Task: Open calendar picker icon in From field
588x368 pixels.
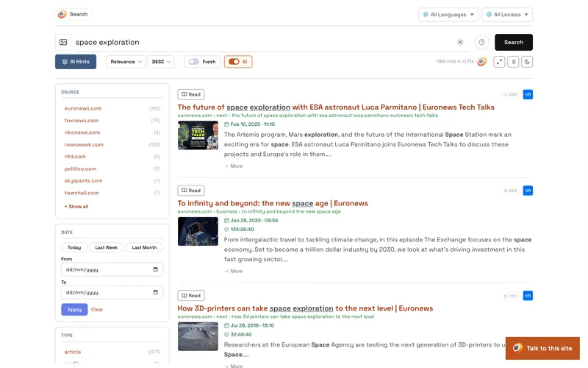Action: pos(156,269)
